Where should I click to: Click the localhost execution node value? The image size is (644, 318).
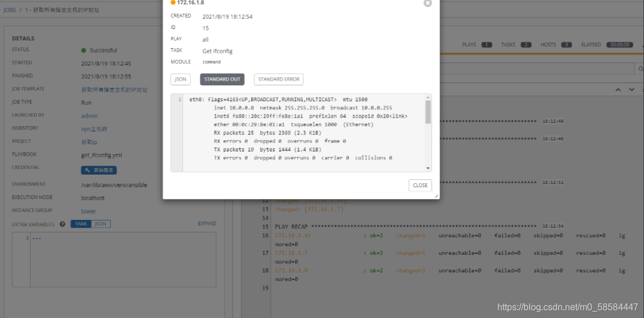[x=93, y=198]
